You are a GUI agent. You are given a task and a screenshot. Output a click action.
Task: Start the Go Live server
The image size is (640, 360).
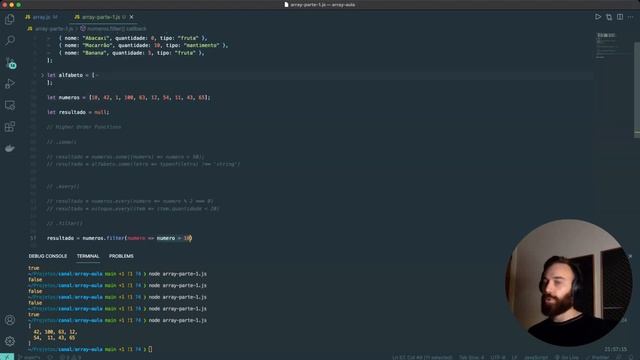click(567, 357)
